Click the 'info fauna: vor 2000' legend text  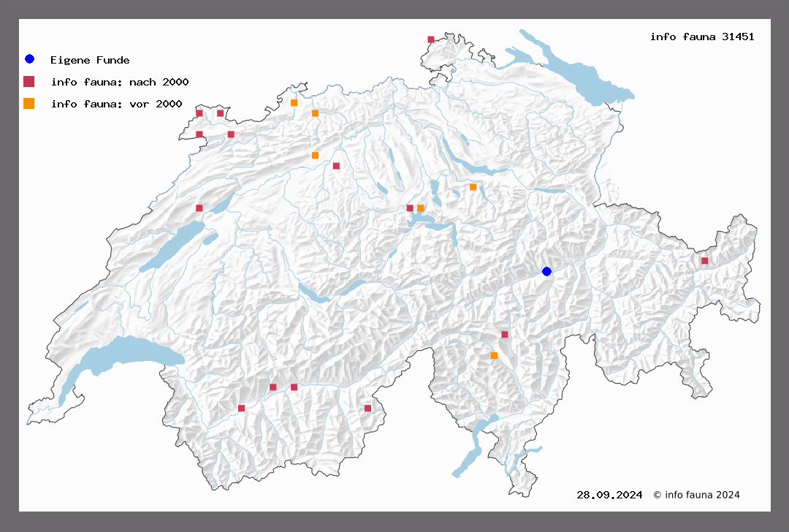pos(116,104)
